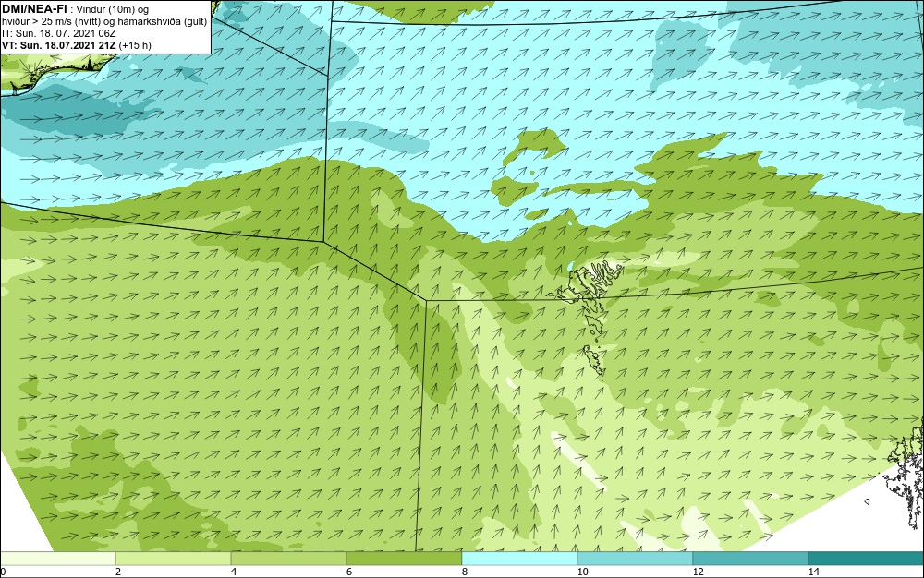The width and height of the screenshot is (924, 578).
Task: Click the 'IT: Sun. 18. 07. 2021 06Z' line
Action: pos(59,33)
